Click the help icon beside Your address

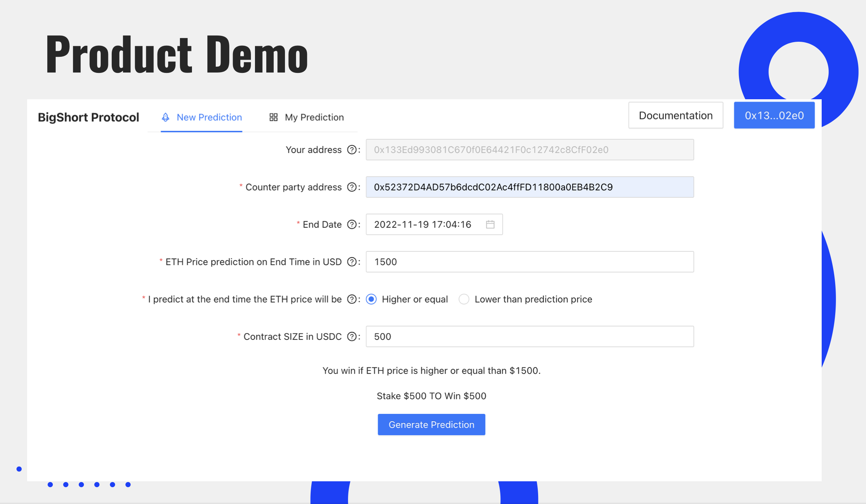coord(352,150)
